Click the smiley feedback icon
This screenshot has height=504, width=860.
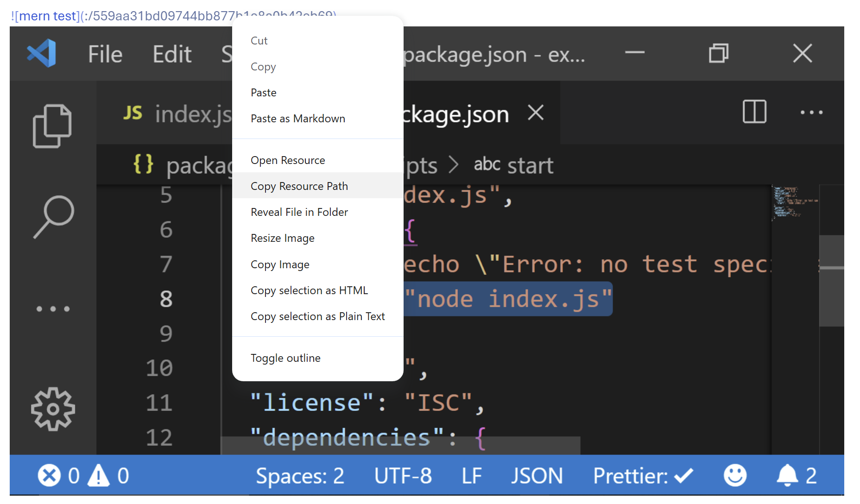pos(735,475)
